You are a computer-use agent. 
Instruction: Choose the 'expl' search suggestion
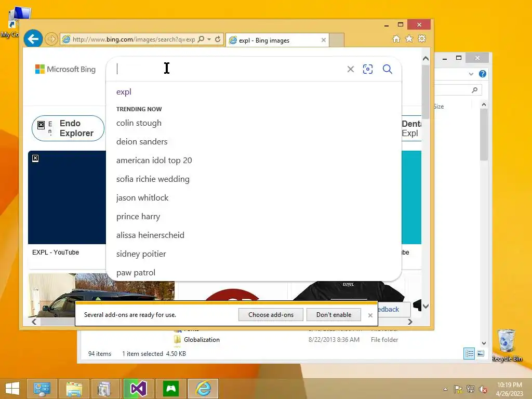click(124, 92)
